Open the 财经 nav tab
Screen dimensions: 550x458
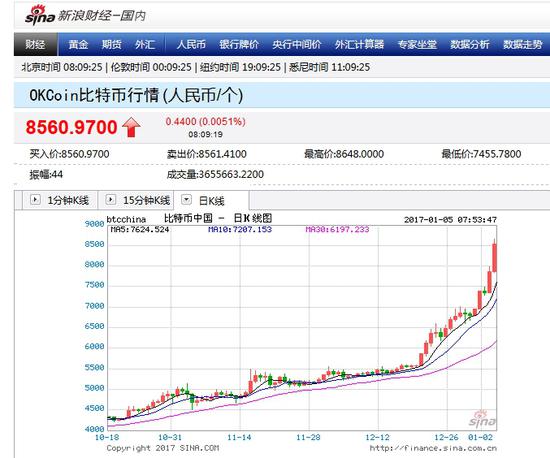(35, 45)
